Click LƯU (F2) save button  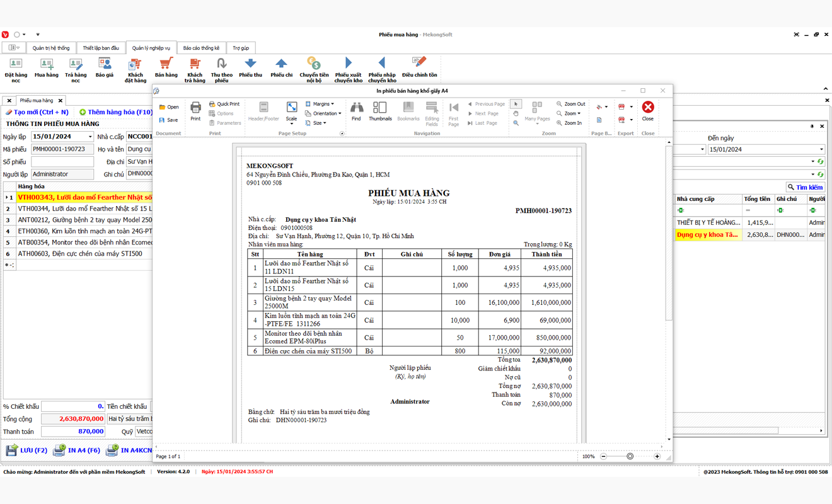click(x=26, y=450)
